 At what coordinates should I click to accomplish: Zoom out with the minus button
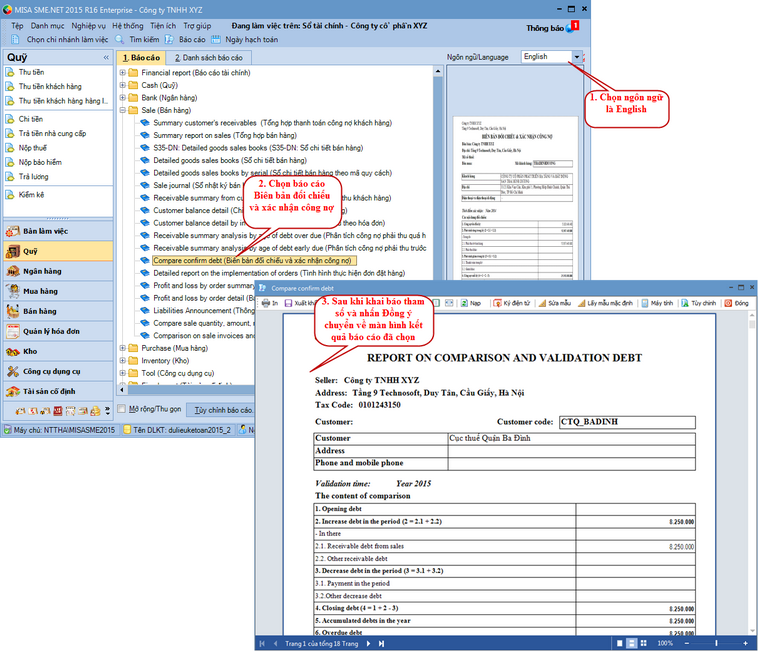[x=686, y=643]
